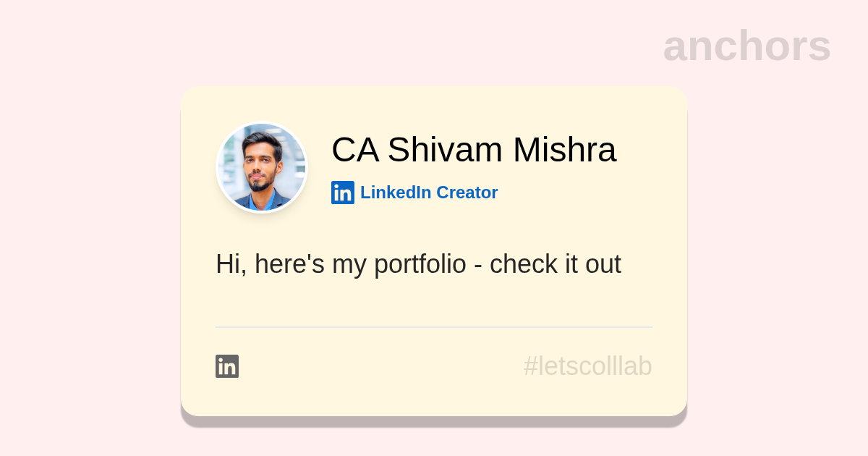The width and height of the screenshot is (868, 456).
Task: Click the dash in the tagline
Action: click(x=478, y=266)
